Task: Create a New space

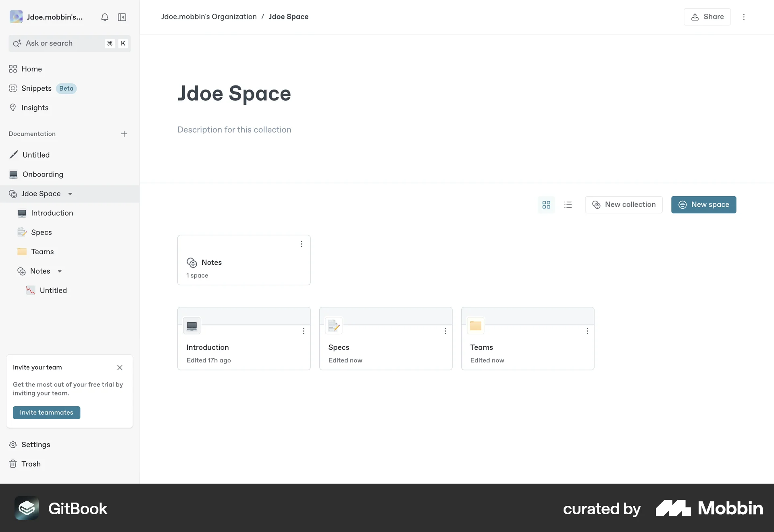Action: (703, 205)
